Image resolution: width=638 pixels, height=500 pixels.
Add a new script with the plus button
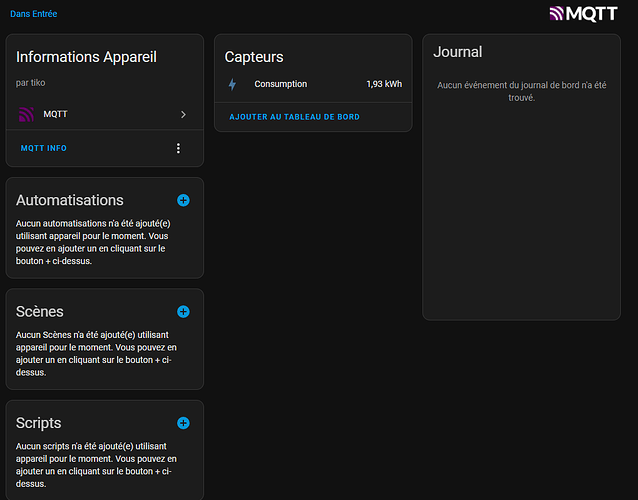(x=183, y=423)
